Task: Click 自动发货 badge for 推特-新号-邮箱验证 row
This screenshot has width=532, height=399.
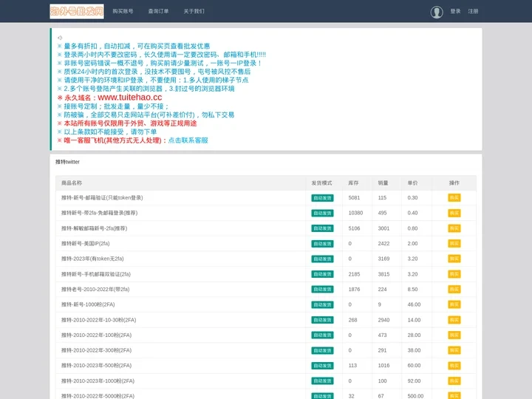Action: (x=322, y=198)
